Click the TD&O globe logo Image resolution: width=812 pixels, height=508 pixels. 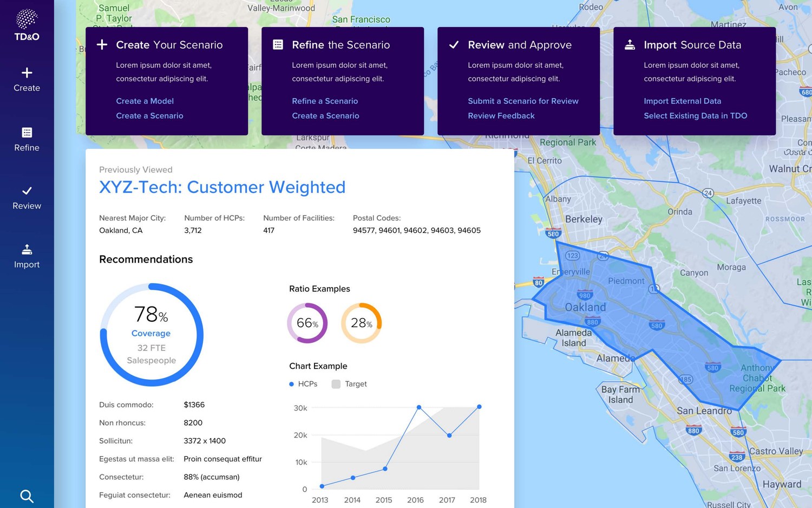point(27,19)
